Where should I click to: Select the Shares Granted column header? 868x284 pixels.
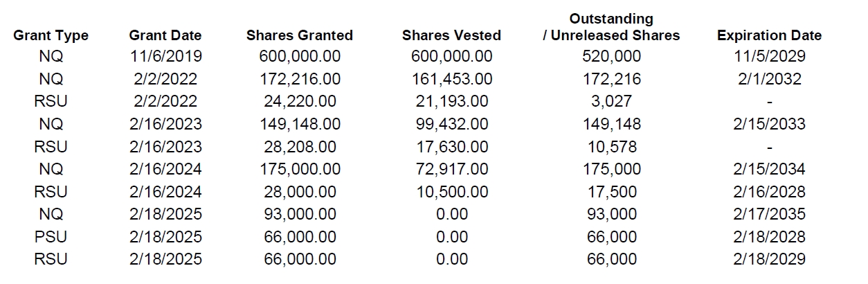[300, 35]
